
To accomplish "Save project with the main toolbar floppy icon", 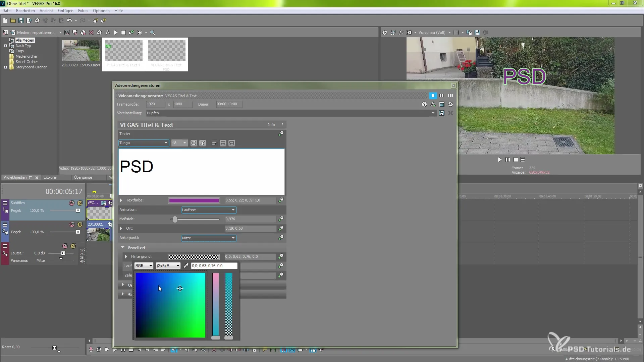I will pyautogui.click(x=21, y=20).
